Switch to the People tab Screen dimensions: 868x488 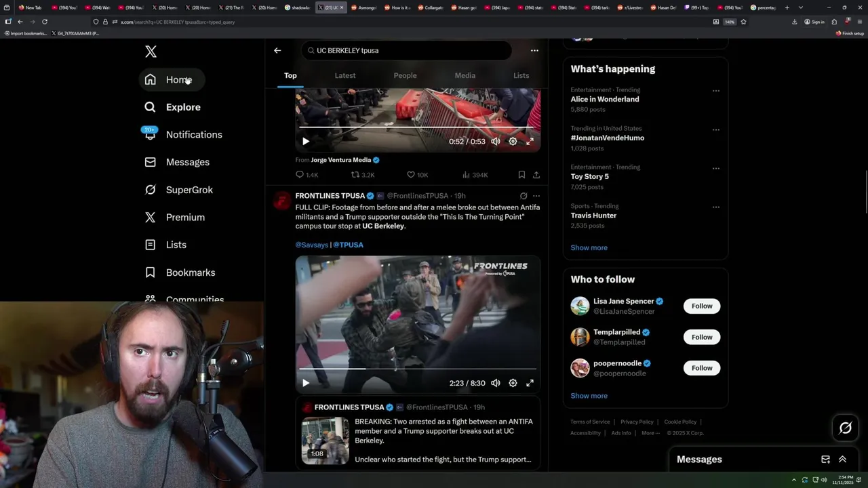405,75
